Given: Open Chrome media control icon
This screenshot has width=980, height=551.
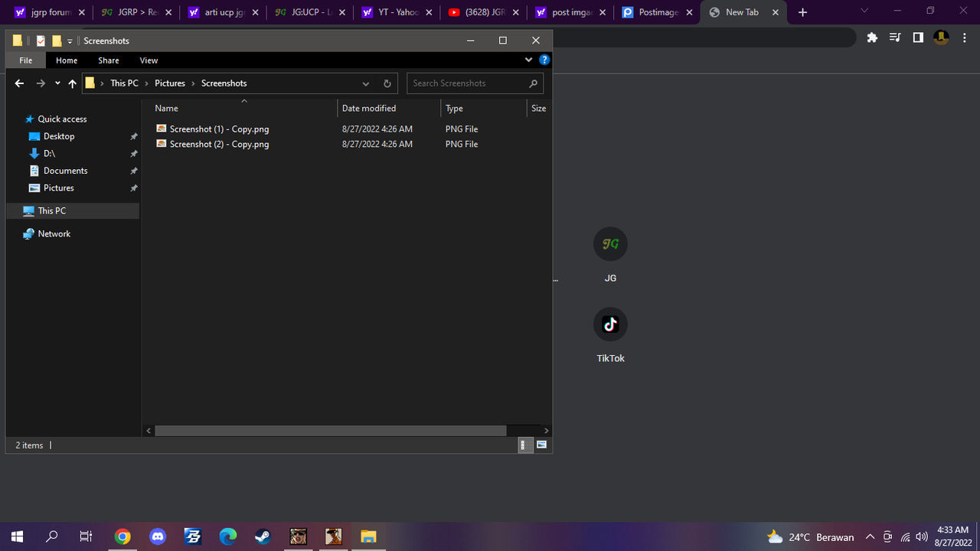Looking at the screenshot, I should point(895,37).
